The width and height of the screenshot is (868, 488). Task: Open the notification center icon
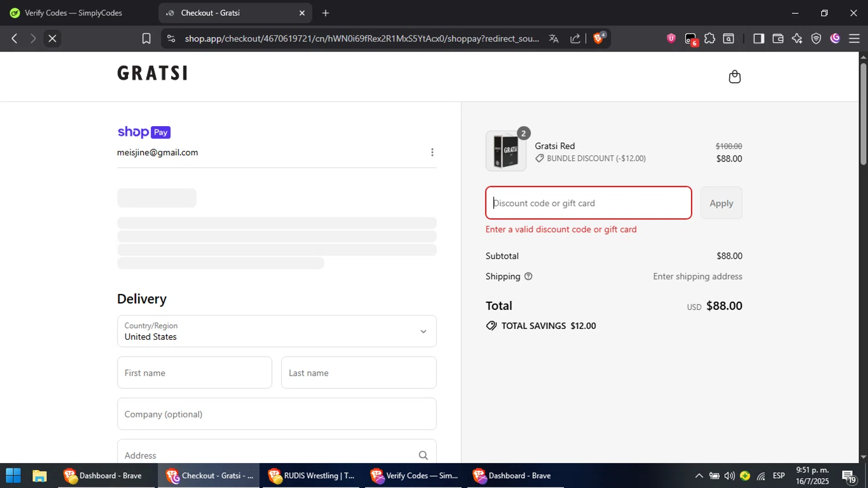click(849, 476)
